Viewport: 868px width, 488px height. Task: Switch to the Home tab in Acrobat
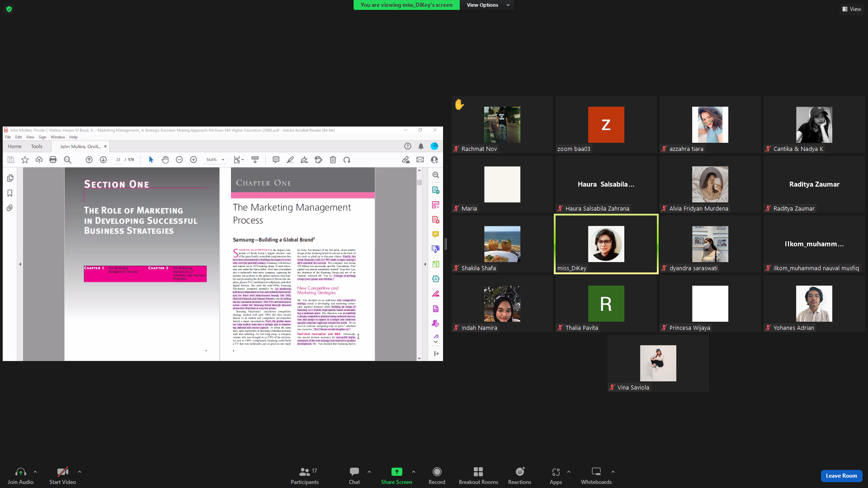point(14,146)
